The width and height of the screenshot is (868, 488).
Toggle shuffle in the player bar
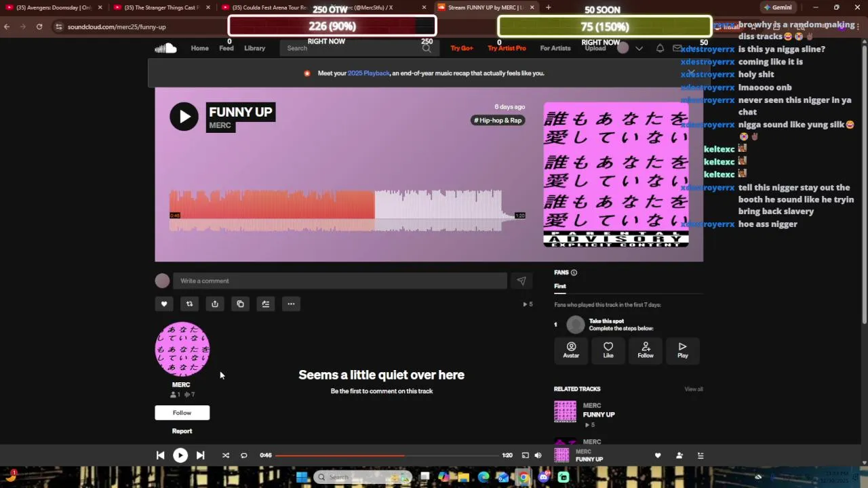tap(226, 455)
